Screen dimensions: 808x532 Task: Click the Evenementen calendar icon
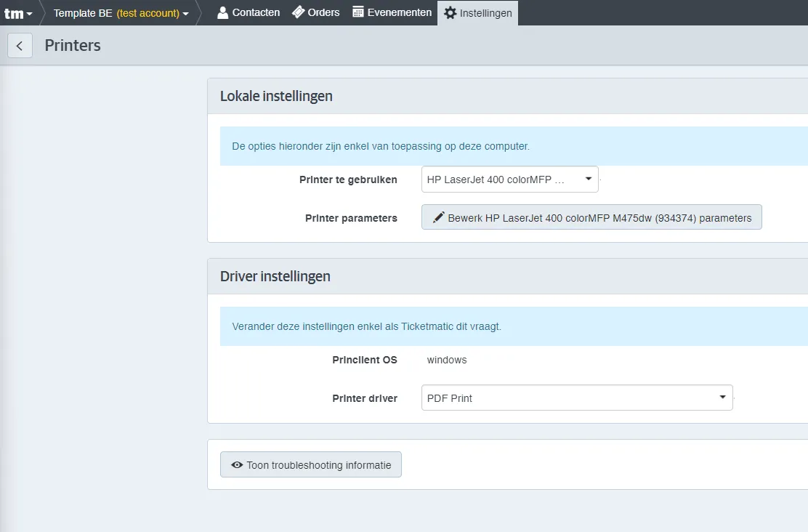click(358, 12)
